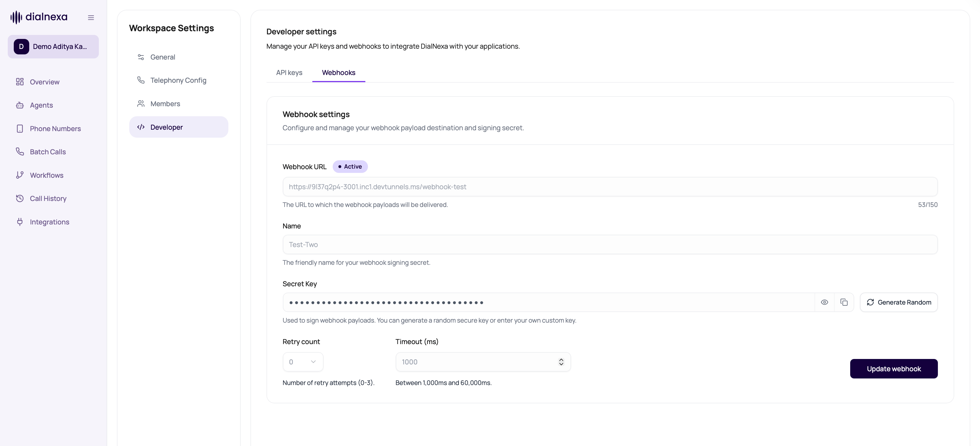Click the Telephony Config phone icon
980x446 pixels.
[x=141, y=80]
